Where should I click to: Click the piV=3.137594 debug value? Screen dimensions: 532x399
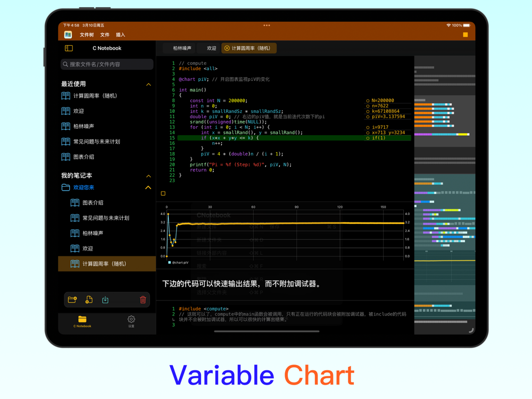388,117
